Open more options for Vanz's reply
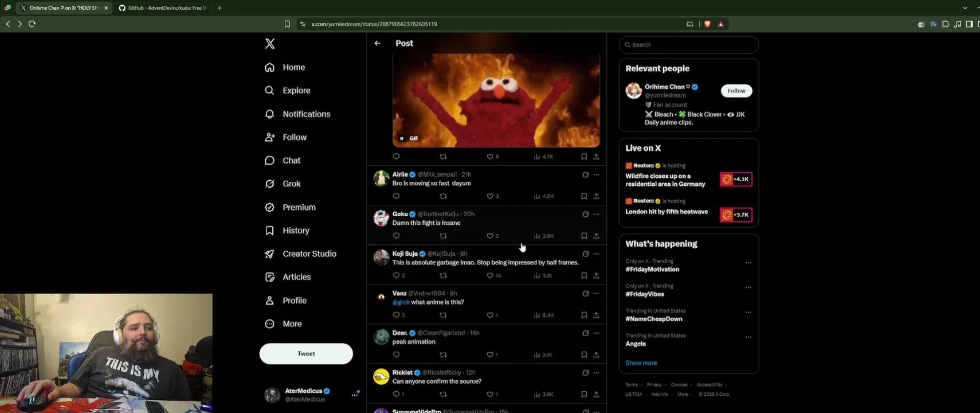This screenshot has width=980, height=413. [596, 293]
